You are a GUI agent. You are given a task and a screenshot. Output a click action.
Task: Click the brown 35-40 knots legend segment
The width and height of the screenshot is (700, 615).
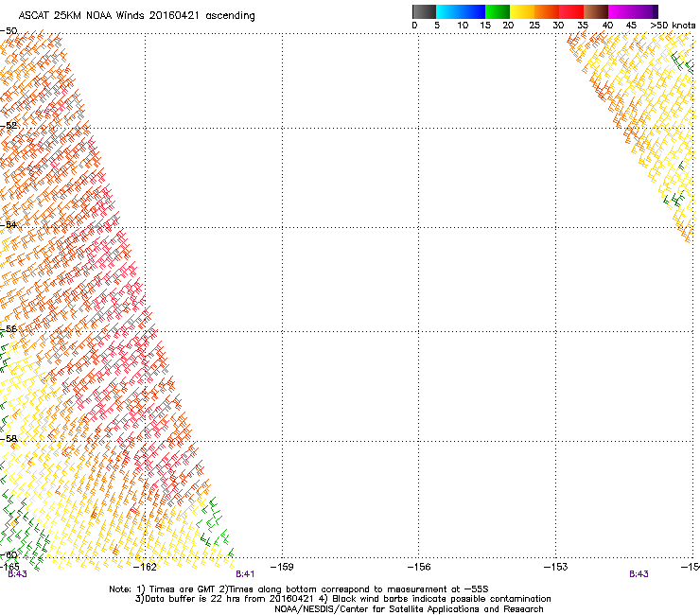pos(596,11)
